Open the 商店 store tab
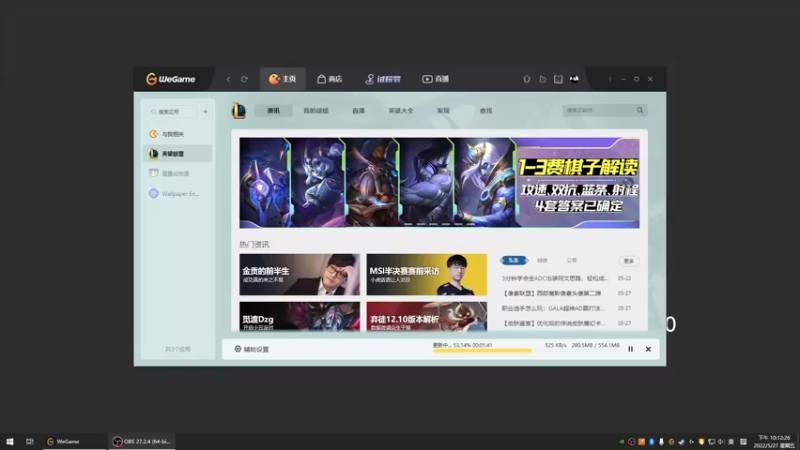This screenshot has height=450, width=800. pos(330,79)
